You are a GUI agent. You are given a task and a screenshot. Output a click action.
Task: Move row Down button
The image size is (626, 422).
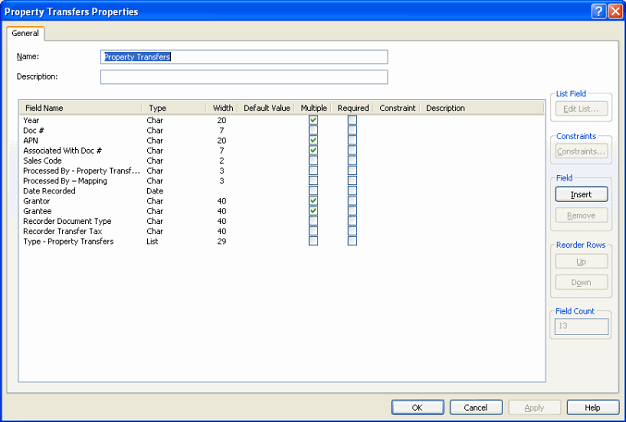[x=581, y=282]
